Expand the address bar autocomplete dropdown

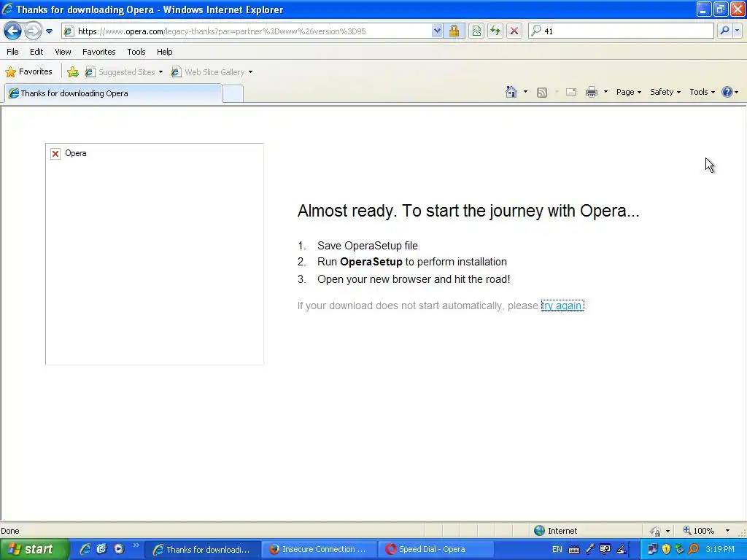click(437, 31)
